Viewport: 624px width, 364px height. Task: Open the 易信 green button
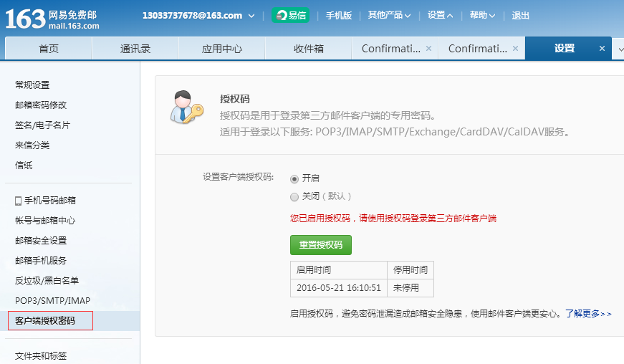(291, 16)
